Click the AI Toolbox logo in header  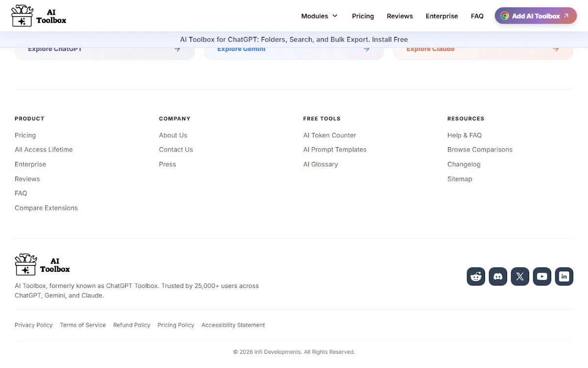point(39,16)
